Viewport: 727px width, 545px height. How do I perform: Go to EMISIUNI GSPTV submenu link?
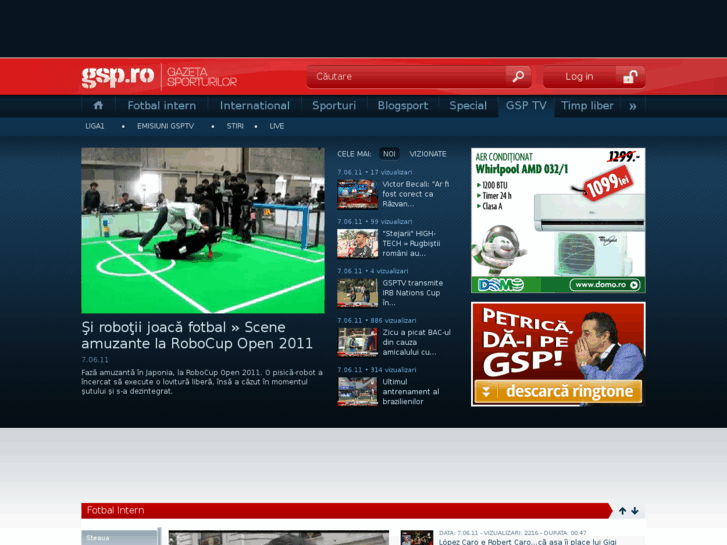[166, 126]
